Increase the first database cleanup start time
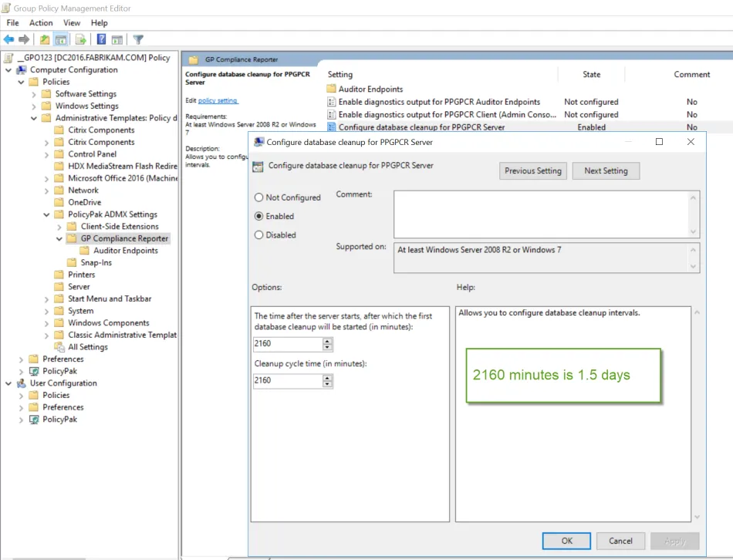 (327, 341)
